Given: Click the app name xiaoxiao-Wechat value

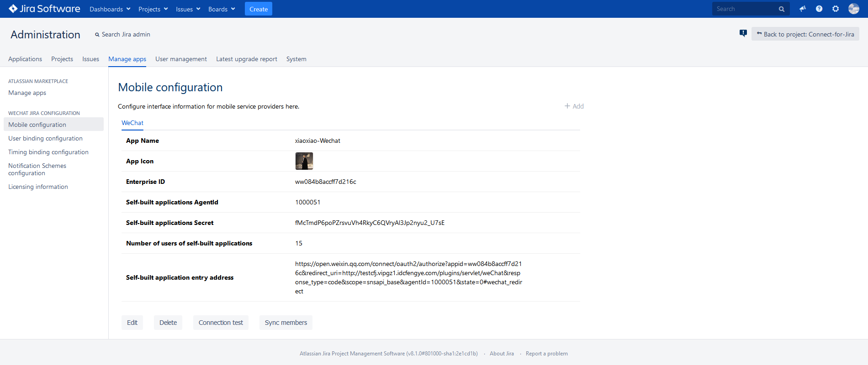Looking at the screenshot, I should tap(318, 141).
